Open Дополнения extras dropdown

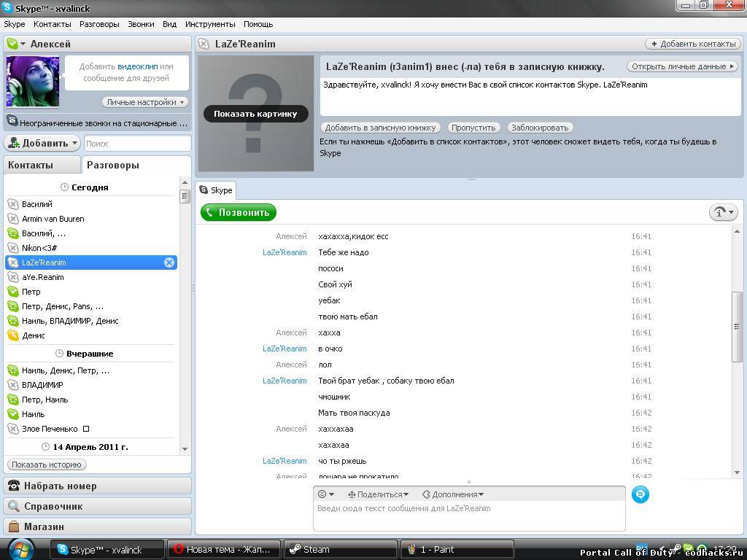point(453,494)
